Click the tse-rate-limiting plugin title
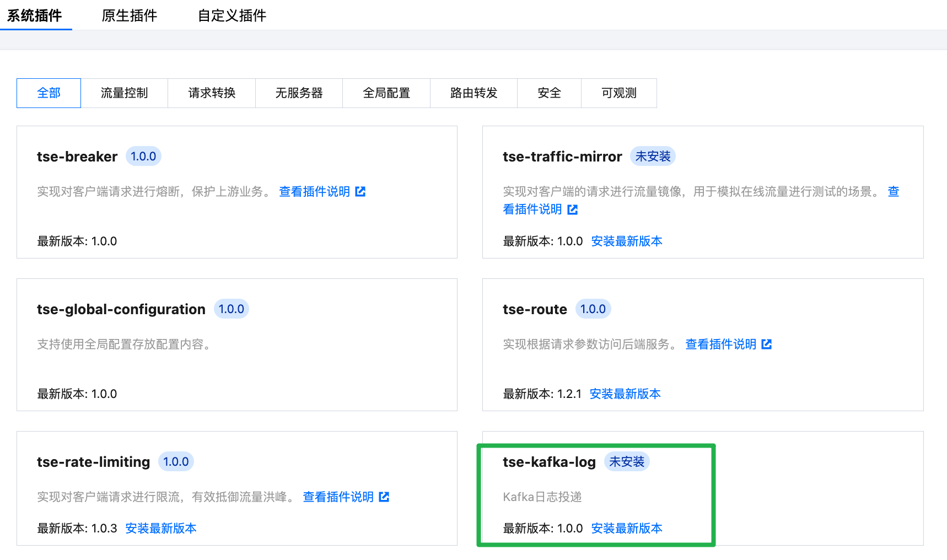Viewport: 947px width, 560px height. pos(93,462)
